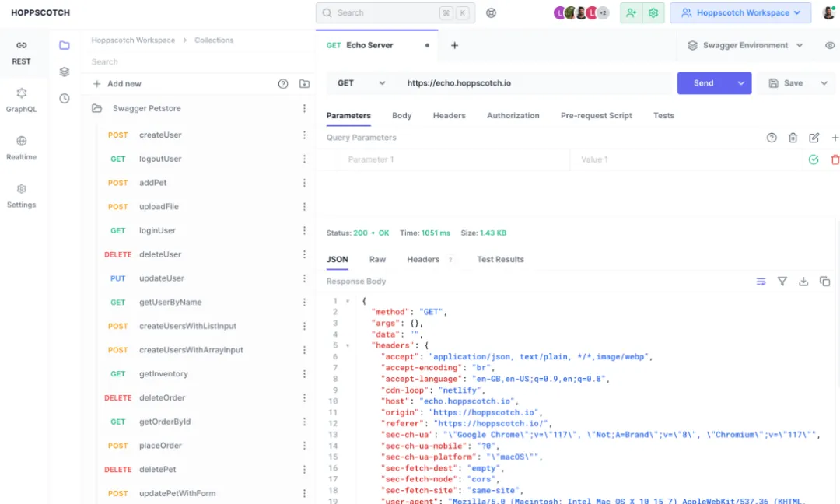Add a new request tab
The image size is (840, 504).
[x=454, y=46]
